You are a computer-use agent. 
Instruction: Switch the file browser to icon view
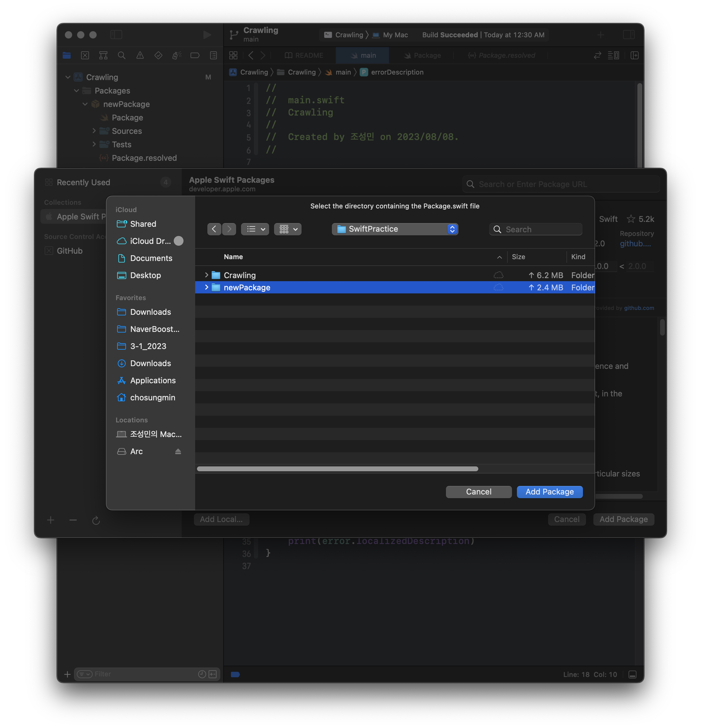pyautogui.click(x=288, y=229)
